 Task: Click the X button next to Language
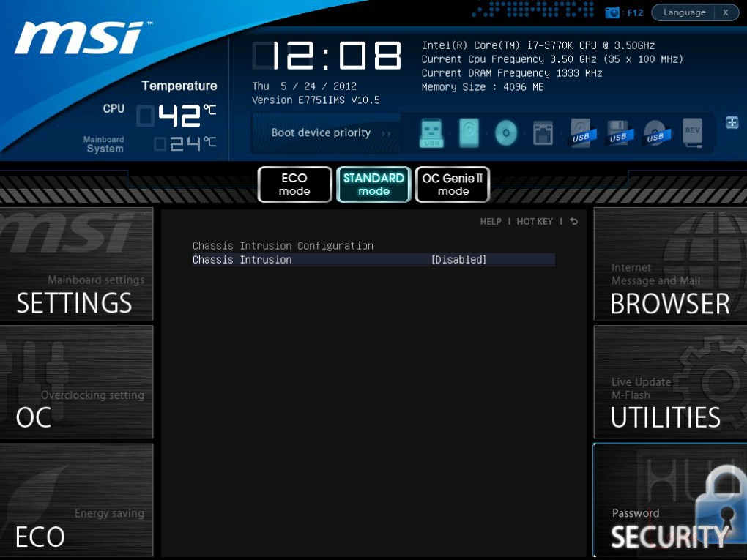726,12
